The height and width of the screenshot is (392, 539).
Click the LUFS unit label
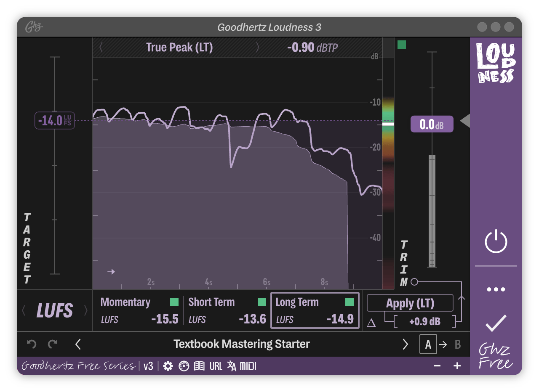55,311
